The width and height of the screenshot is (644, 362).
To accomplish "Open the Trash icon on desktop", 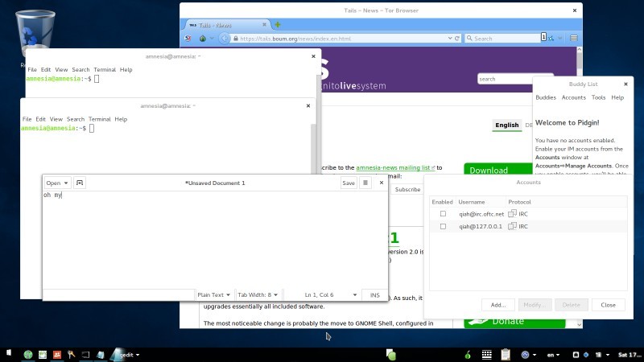I will 35,34.
